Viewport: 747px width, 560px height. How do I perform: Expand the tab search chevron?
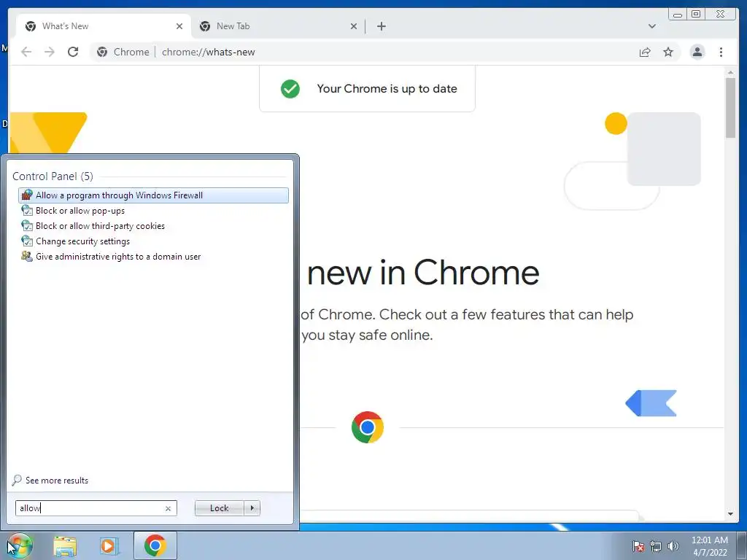pos(651,26)
